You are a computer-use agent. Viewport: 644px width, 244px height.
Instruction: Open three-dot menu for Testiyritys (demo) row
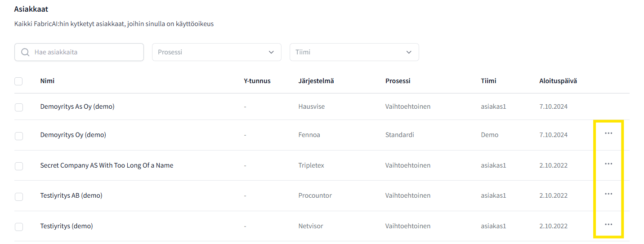click(608, 224)
